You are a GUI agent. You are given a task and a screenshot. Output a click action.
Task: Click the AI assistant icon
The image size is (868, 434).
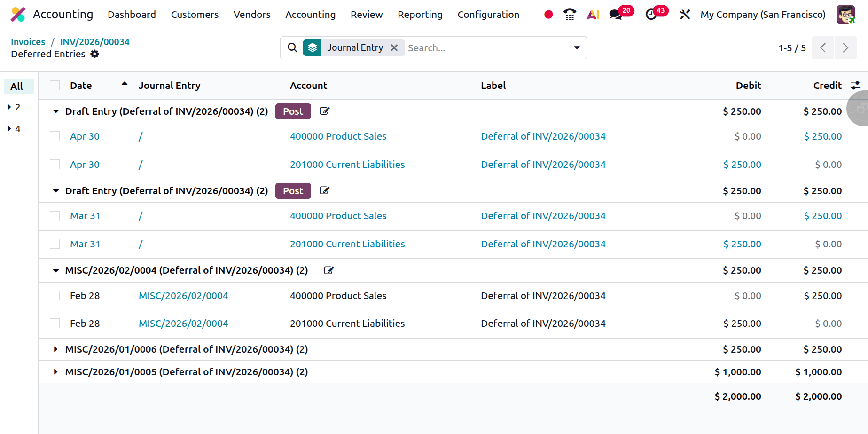(593, 15)
